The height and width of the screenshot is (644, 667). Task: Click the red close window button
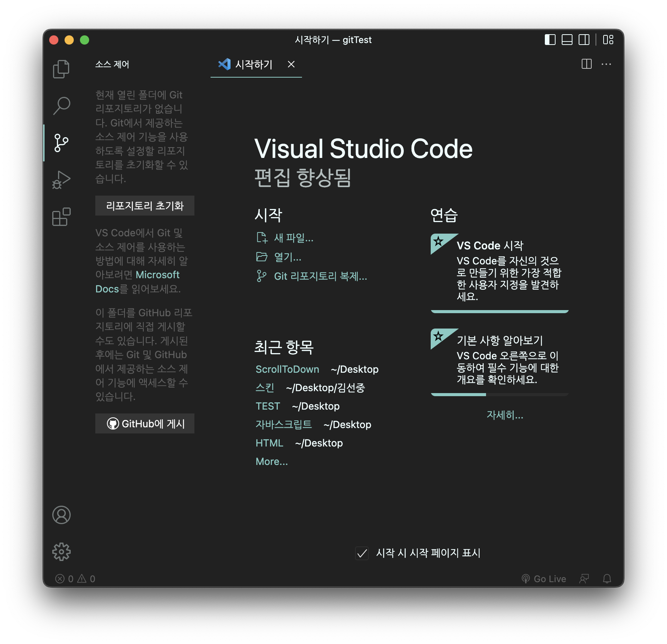[54, 40]
